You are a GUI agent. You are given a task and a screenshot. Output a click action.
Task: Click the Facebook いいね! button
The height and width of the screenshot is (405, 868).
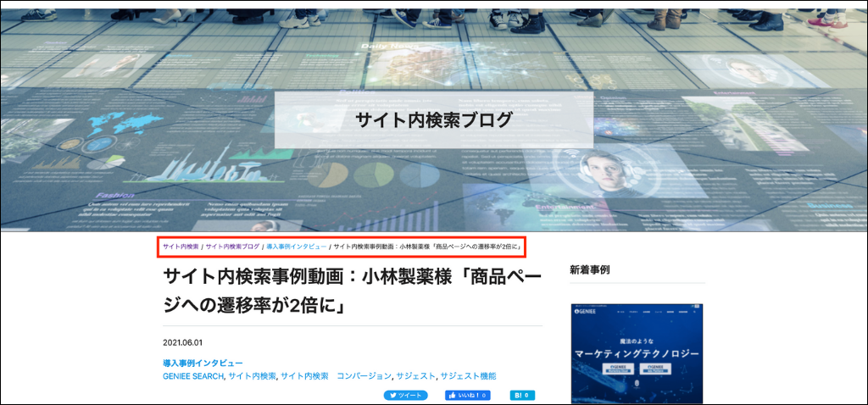(468, 396)
